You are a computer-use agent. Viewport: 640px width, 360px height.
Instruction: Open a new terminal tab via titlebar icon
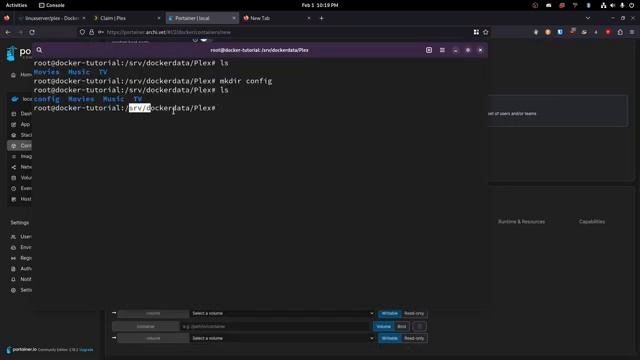point(429,50)
